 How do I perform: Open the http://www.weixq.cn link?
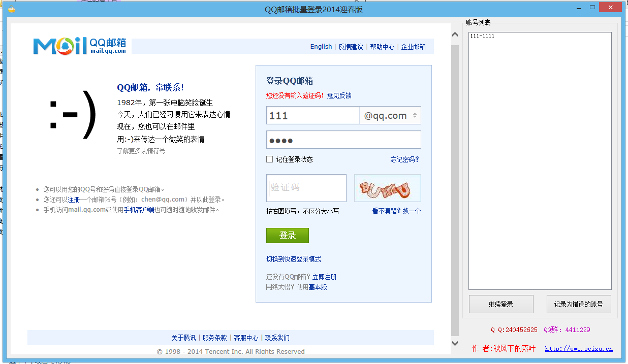(x=579, y=349)
